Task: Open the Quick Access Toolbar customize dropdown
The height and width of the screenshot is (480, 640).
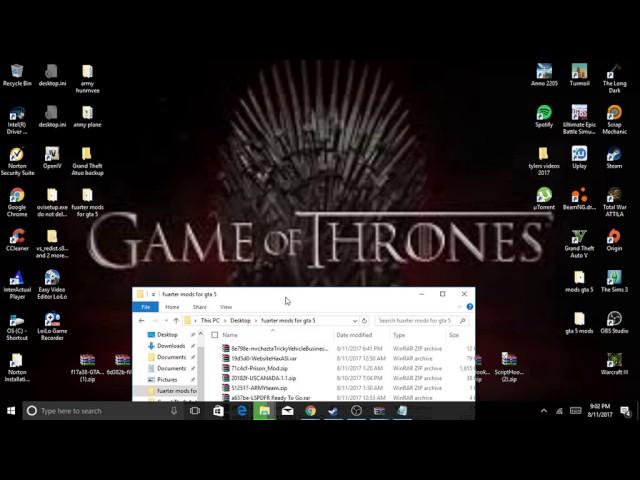Action: tap(153, 294)
